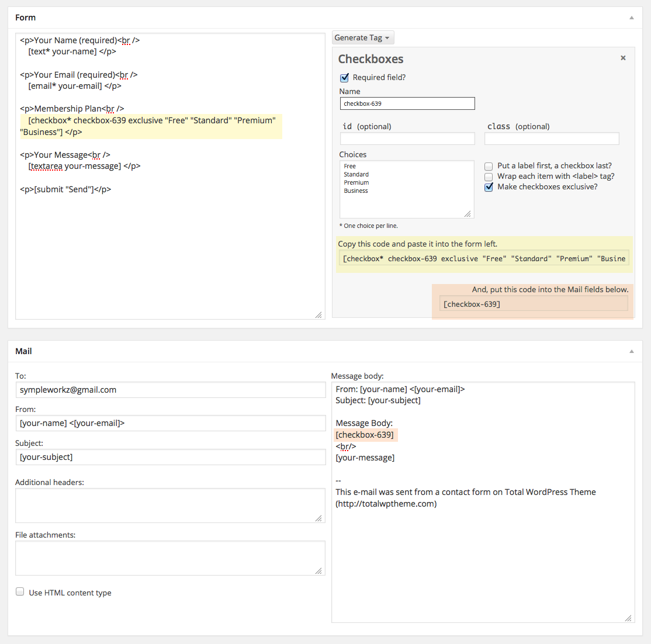
Task: Uncheck the Required field checkbox
Action: pos(344,78)
